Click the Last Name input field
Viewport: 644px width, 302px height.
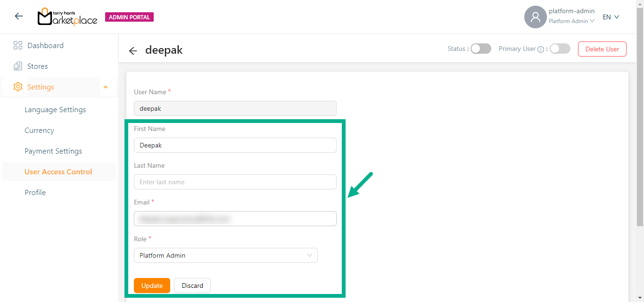coord(235,182)
